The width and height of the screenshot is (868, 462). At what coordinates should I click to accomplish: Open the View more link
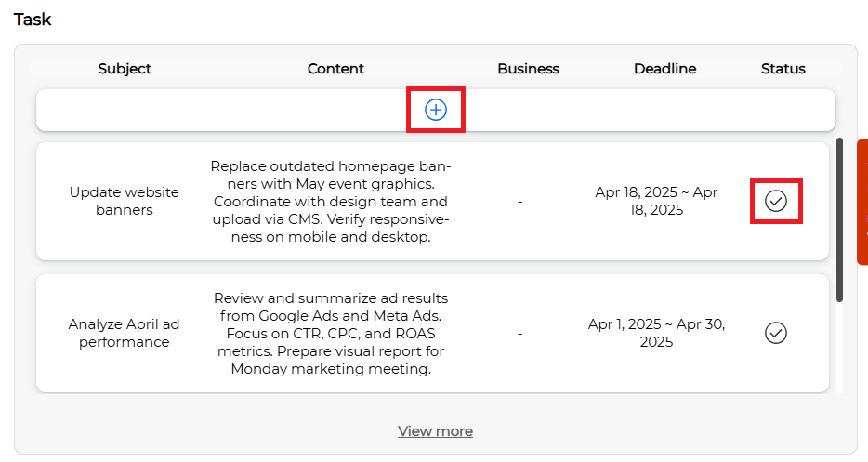[x=435, y=431]
